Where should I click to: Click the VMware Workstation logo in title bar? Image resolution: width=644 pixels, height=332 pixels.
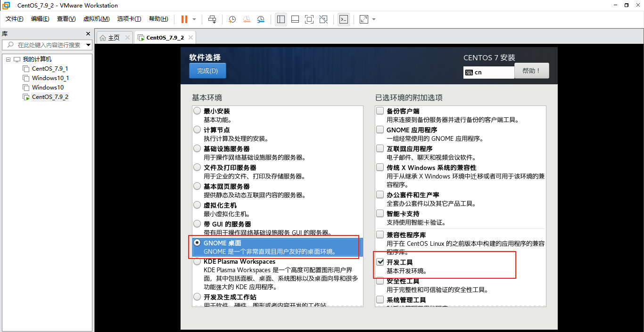pos(6,5)
